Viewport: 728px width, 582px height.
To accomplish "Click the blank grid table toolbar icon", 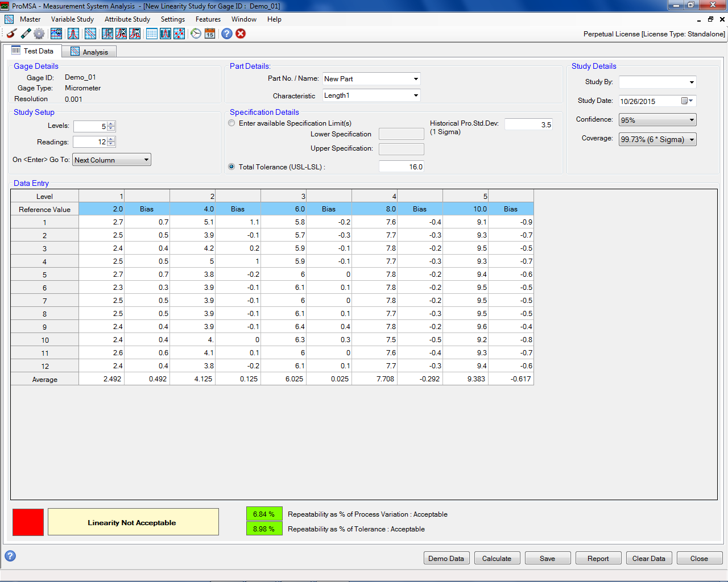I will click(x=152, y=34).
